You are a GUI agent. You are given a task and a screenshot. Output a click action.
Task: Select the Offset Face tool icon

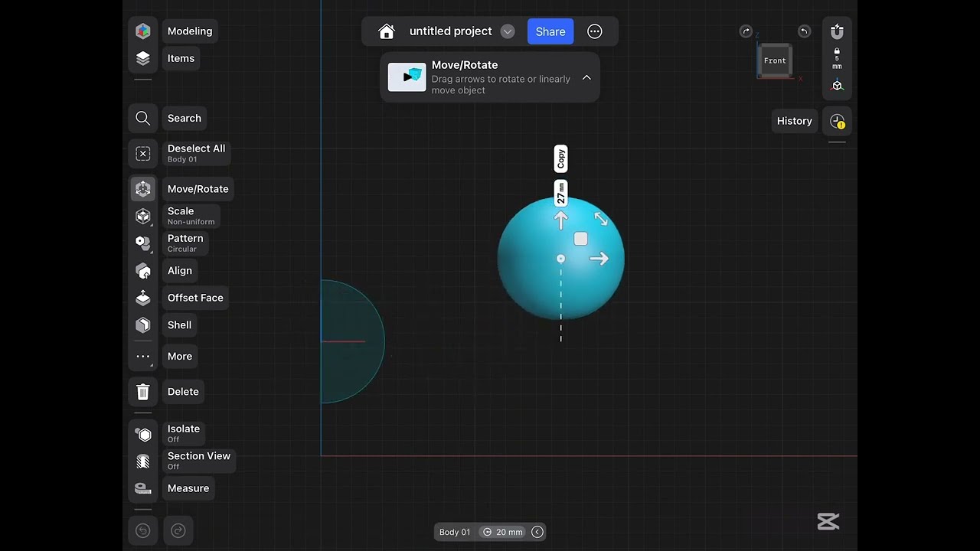pos(142,298)
